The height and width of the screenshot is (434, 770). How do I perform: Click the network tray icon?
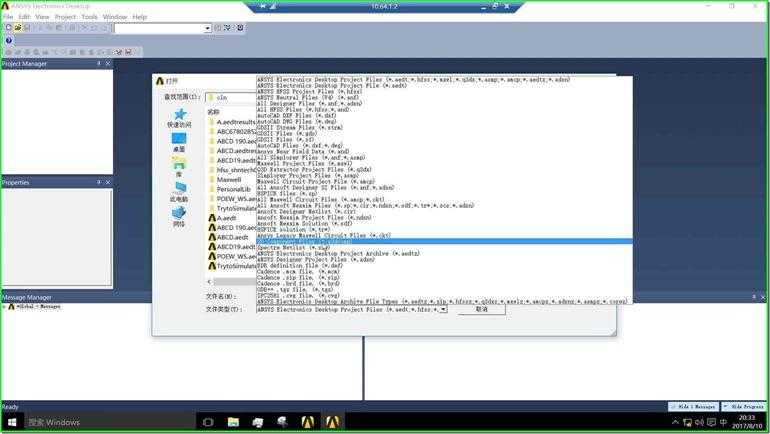click(x=688, y=422)
